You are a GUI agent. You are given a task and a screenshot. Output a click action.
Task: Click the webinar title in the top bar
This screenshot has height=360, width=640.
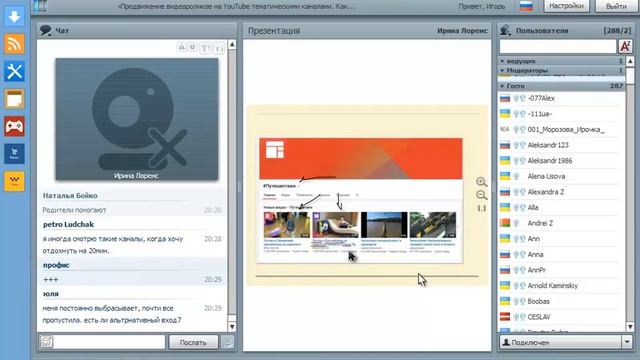(237, 6)
